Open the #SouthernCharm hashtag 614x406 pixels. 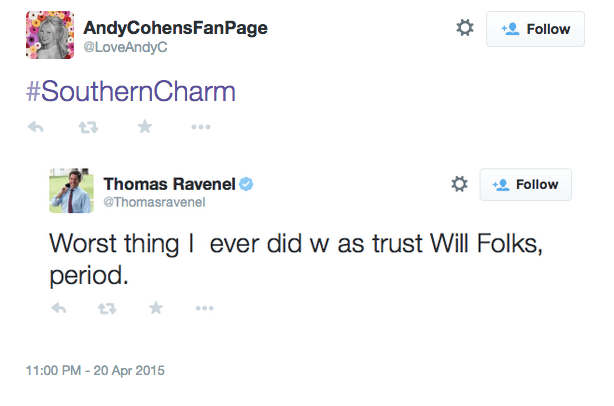point(129,92)
